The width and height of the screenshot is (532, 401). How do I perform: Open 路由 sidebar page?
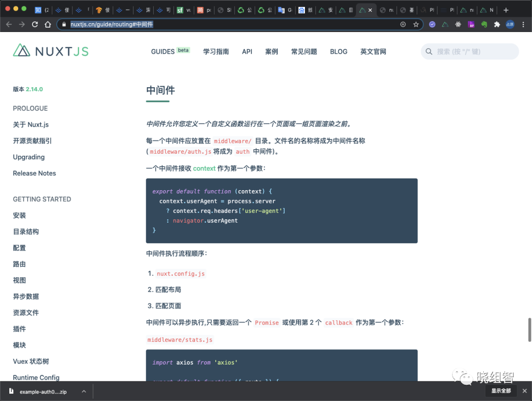point(19,264)
